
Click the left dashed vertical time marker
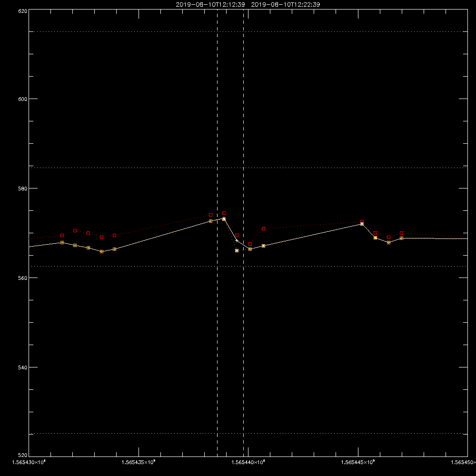pos(218,233)
